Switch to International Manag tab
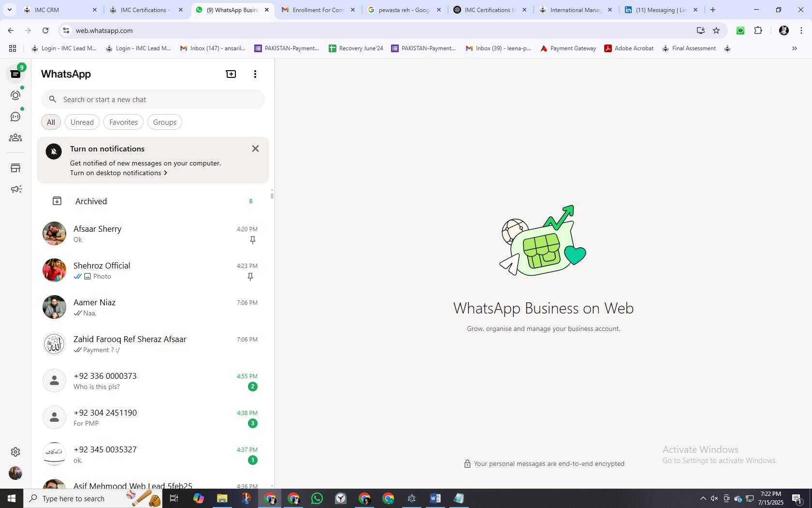The width and height of the screenshot is (812, 508). click(576, 10)
